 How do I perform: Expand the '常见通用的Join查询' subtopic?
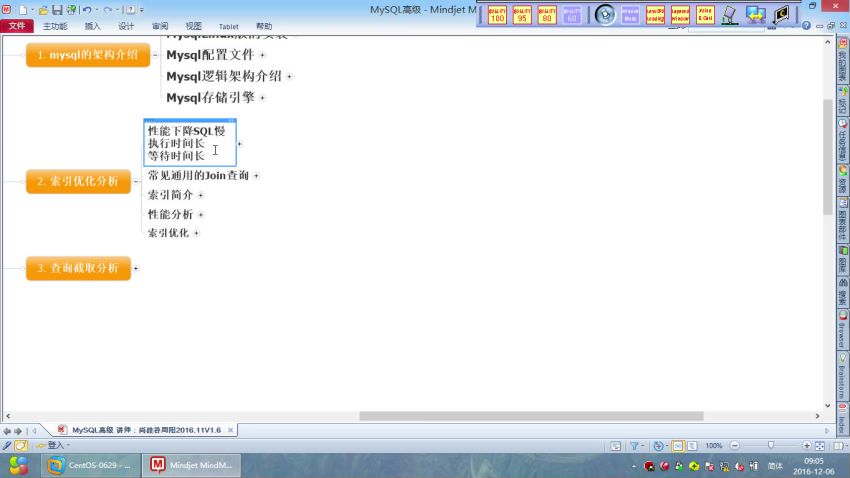pyautogui.click(x=256, y=176)
